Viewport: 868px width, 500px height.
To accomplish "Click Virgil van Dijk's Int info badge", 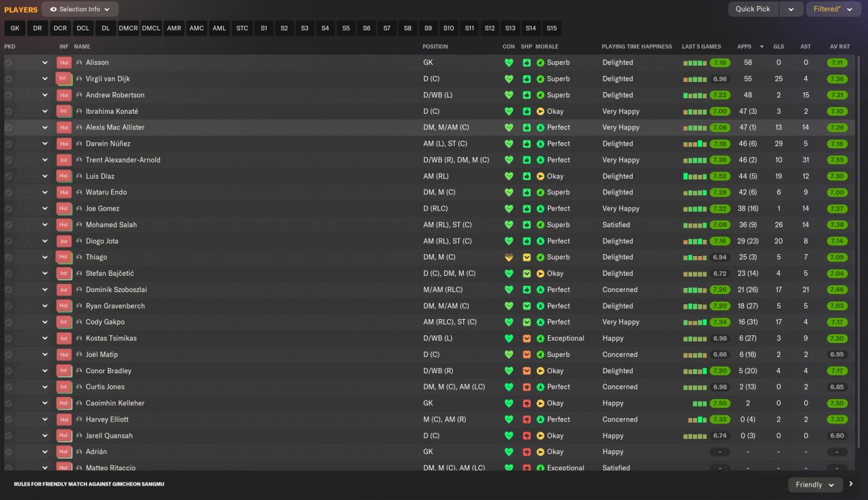I will [64, 79].
